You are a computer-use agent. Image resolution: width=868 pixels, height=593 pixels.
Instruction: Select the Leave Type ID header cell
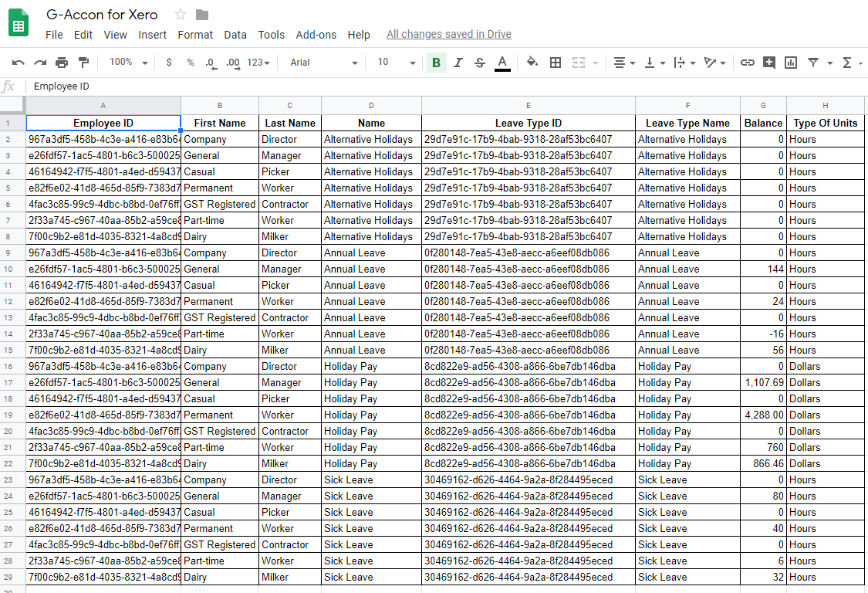tap(528, 123)
